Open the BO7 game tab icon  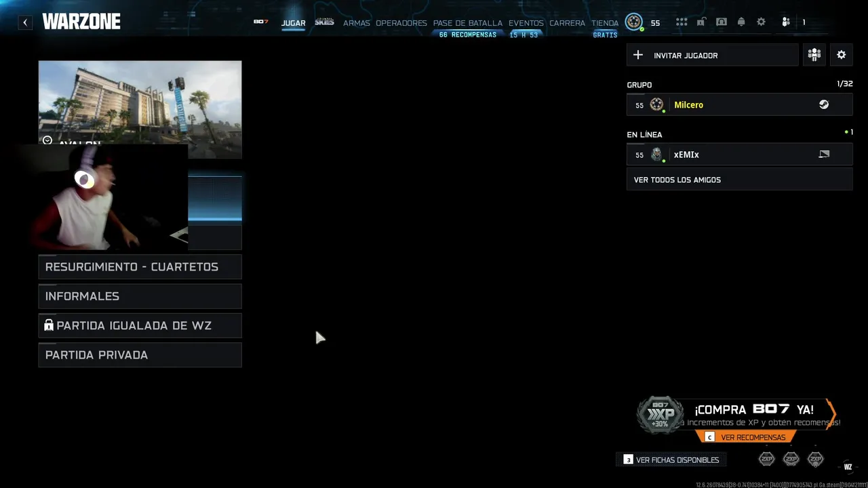[x=261, y=22]
